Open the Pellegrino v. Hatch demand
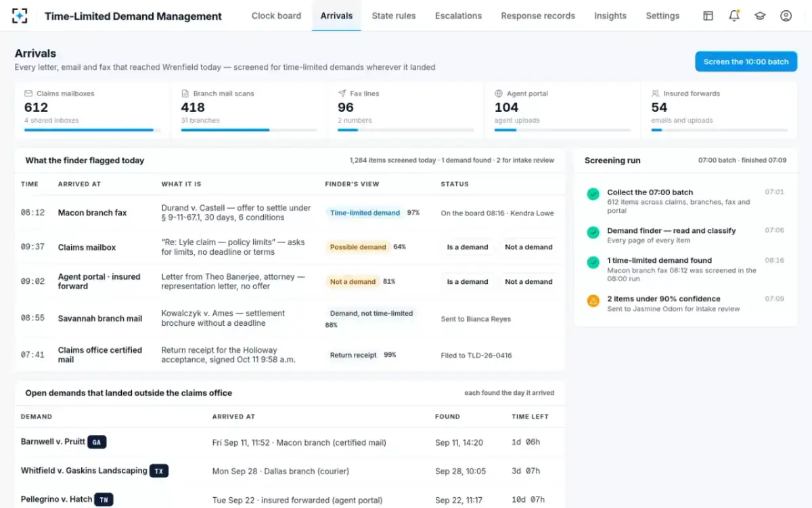The width and height of the screenshot is (812, 508). [x=56, y=499]
